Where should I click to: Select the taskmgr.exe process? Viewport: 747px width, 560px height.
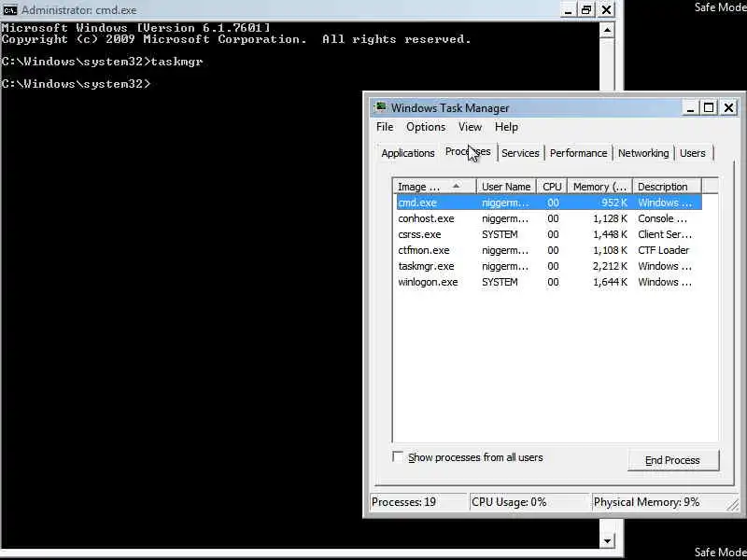coord(549,266)
